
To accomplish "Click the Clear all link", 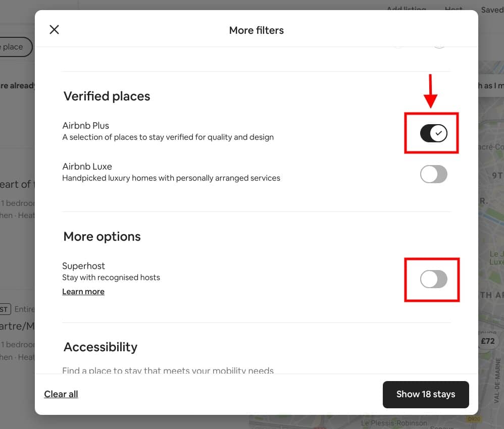I will 61,394.
